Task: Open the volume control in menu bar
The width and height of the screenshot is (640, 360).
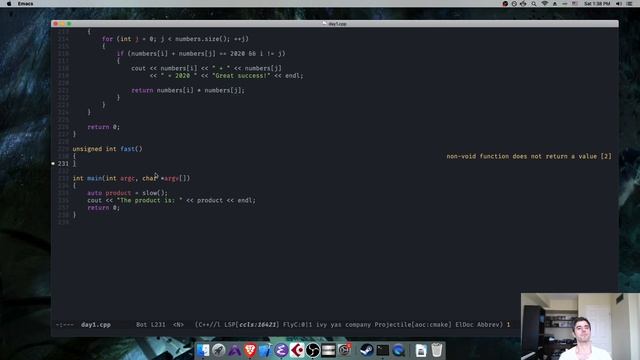Action: click(619, 4)
